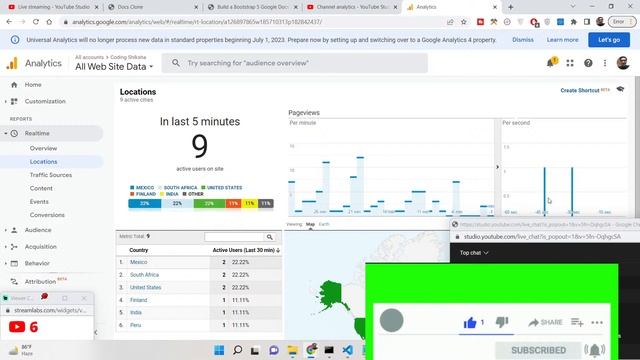Dismiss the Universal Analytics banner
The height and width of the screenshot is (360, 640).
(x=523, y=40)
